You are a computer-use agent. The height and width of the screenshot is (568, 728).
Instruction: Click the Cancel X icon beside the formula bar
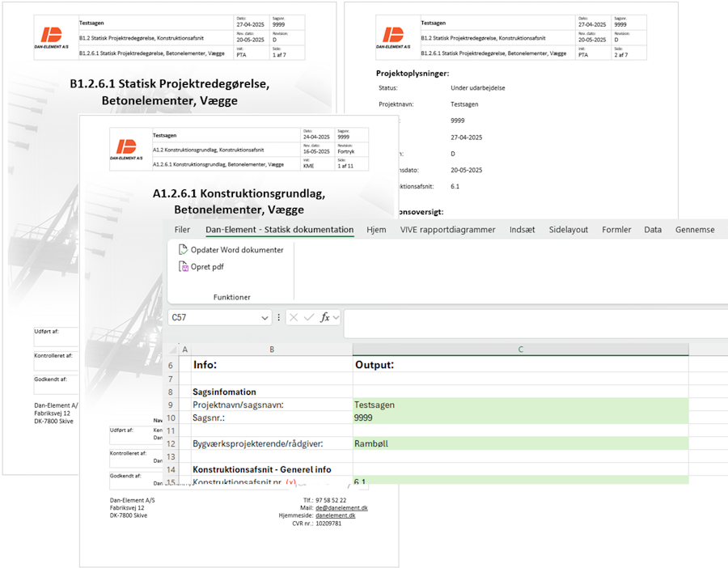294,317
